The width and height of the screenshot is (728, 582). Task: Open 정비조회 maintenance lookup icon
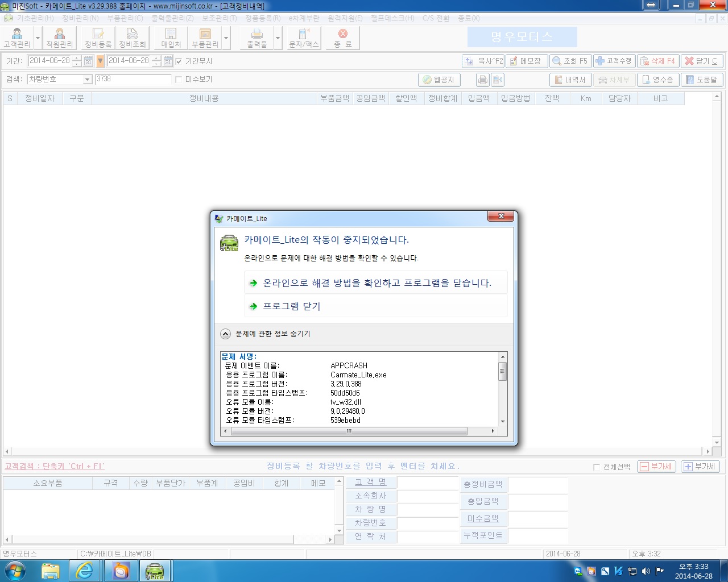click(x=133, y=38)
